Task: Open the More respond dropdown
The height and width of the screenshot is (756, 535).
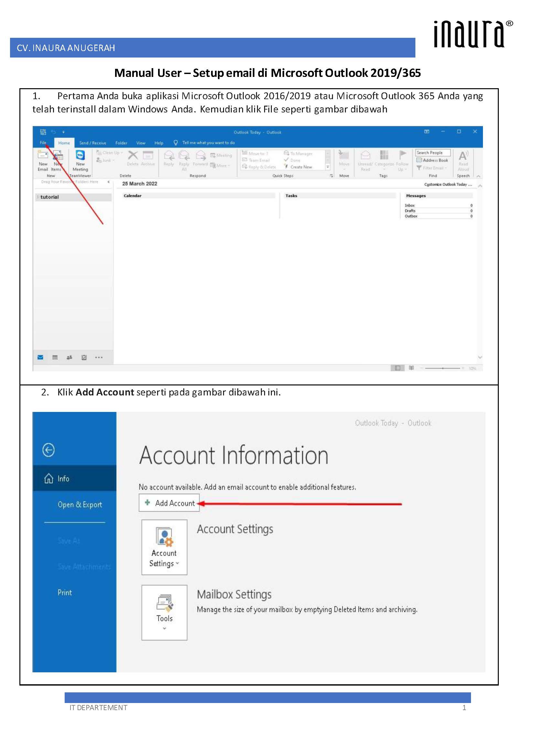Action: click(x=220, y=165)
